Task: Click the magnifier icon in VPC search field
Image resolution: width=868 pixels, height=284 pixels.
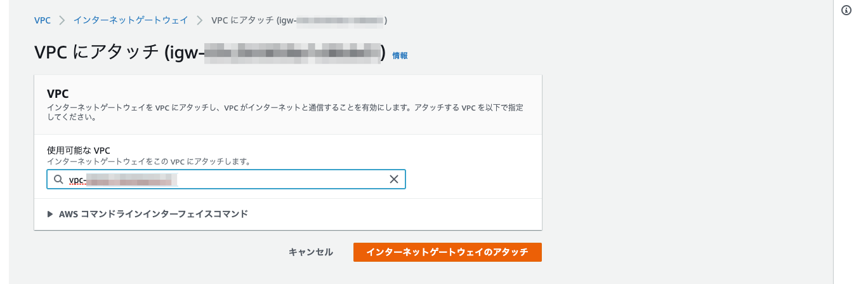Action: click(x=58, y=180)
